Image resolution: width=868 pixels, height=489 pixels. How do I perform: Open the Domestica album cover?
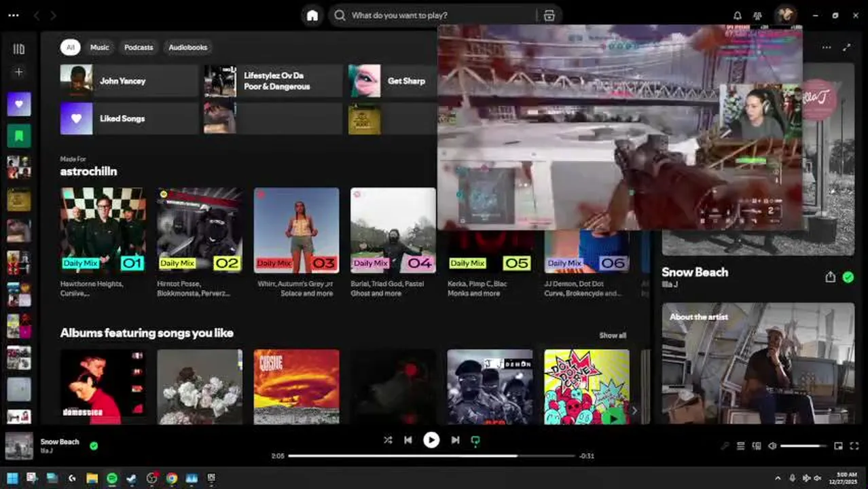pyautogui.click(x=103, y=387)
